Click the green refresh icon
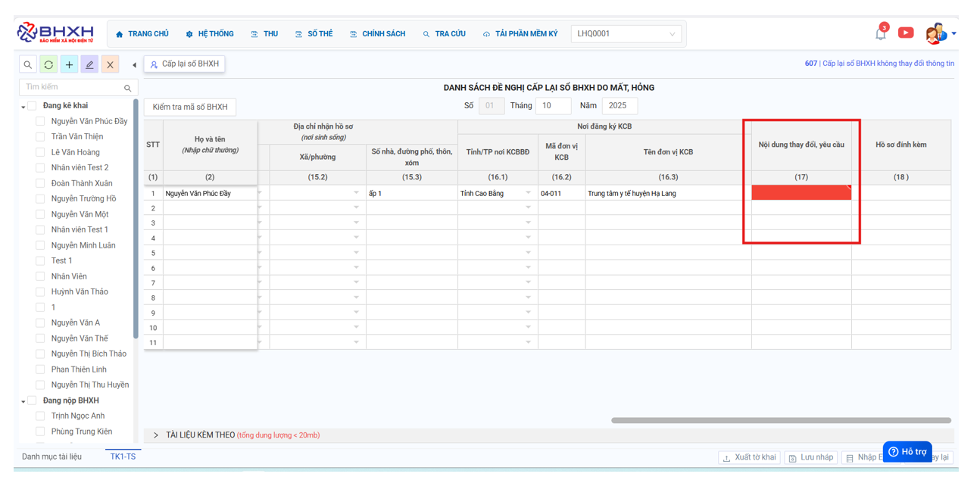980x483 pixels. [x=48, y=65]
